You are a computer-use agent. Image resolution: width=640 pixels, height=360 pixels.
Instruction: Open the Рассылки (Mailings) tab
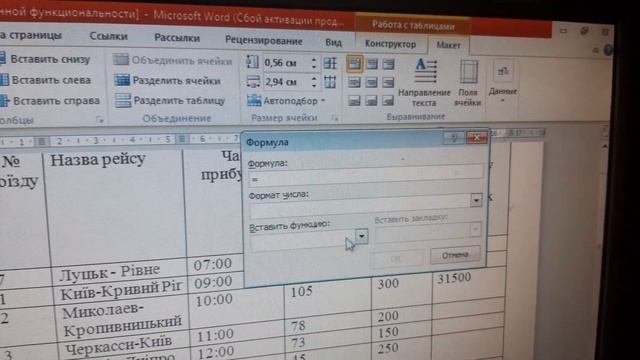click(177, 38)
